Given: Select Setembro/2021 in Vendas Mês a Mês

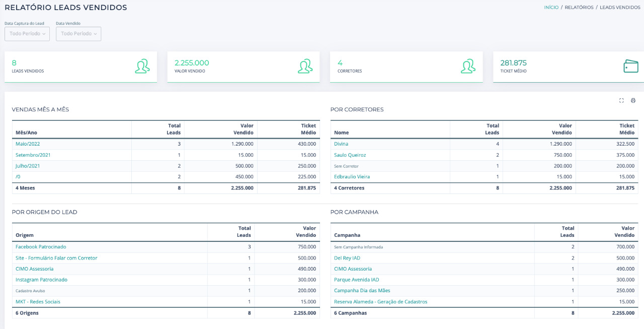Looking at the screenshot, I should pos(33,155).
